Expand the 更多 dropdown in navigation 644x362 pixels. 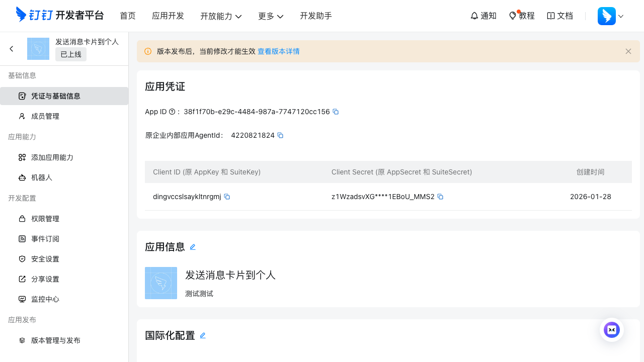271,16
